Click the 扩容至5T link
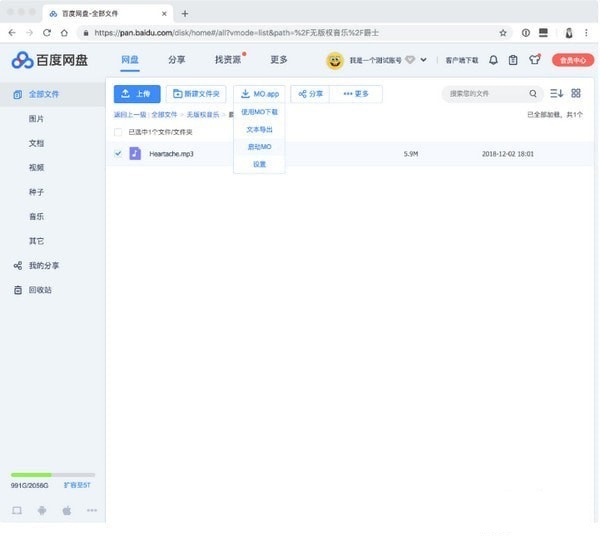Image resolution: width=600 pixels, height=542 pixels. 77,485
